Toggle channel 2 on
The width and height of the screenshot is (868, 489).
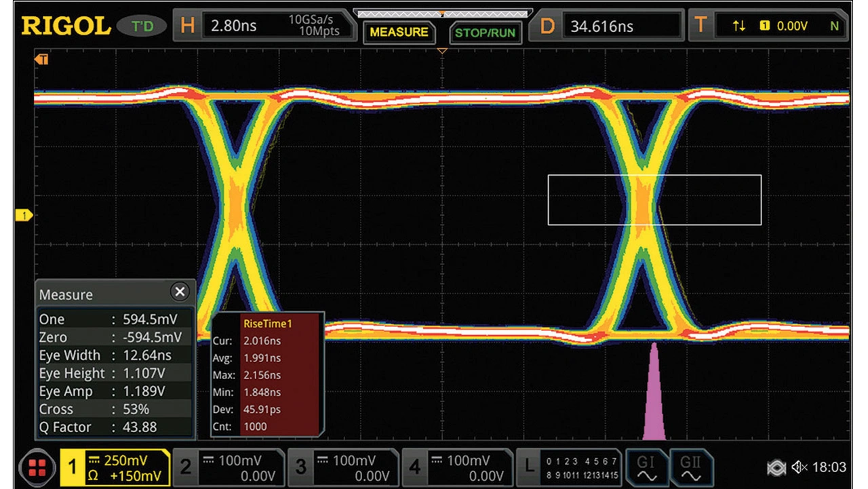click(x=228, y=467)
